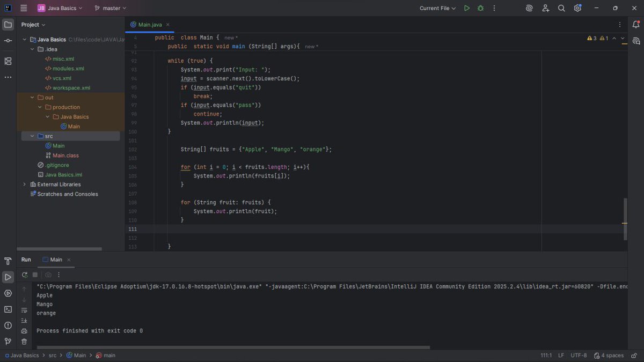
Task: Click the project panel horizontal scrollbar
Action: click(x=60, y=249)
